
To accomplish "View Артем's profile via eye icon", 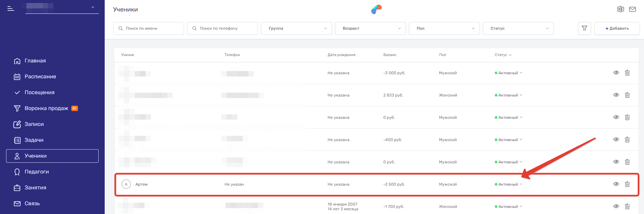I will (616, 184).
